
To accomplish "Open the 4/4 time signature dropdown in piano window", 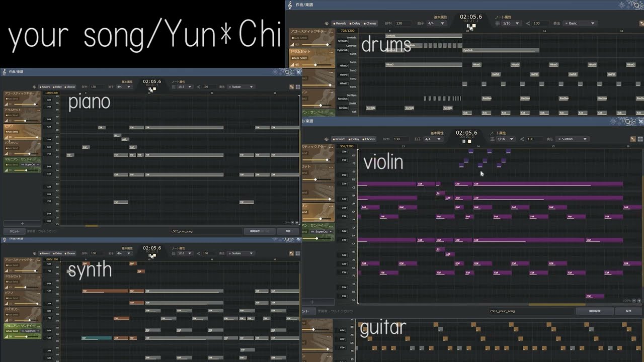I will 124,87.
